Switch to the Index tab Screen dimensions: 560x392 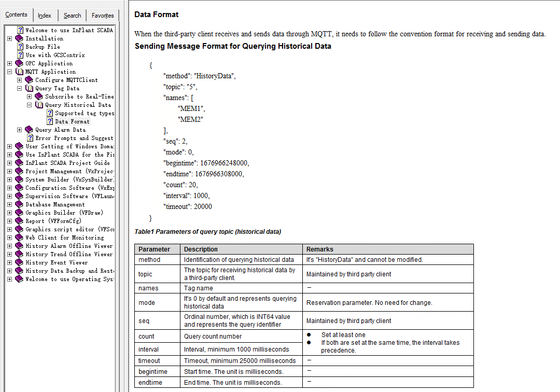coord(45,16)
